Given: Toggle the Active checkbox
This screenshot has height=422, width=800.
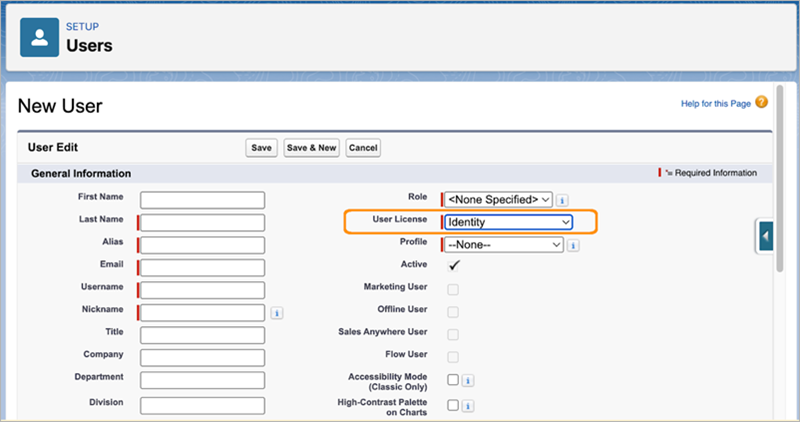Looking at the screenshot, I should coord(453,266).
